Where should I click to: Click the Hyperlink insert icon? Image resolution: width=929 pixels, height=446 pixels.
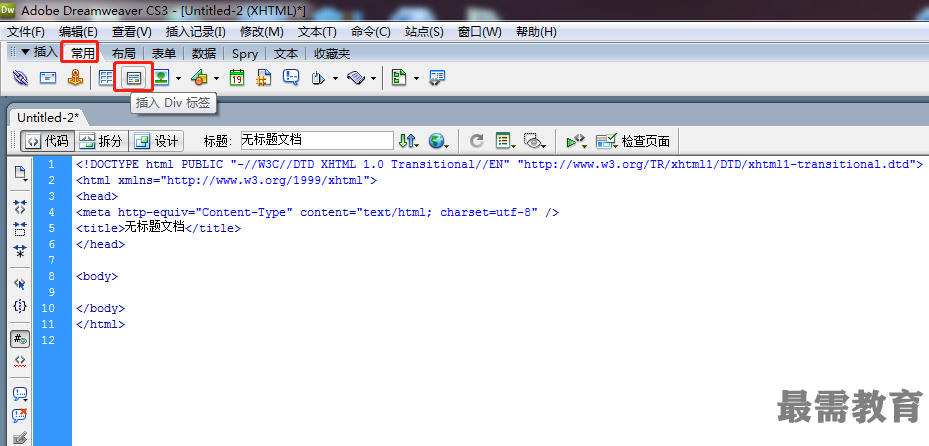click(x=21, y=78)
